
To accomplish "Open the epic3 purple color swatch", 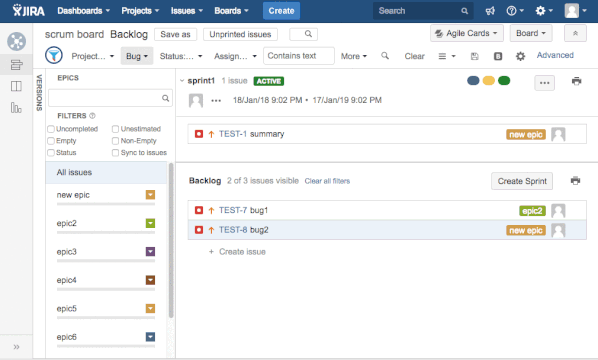I will [x=150, y=252].
